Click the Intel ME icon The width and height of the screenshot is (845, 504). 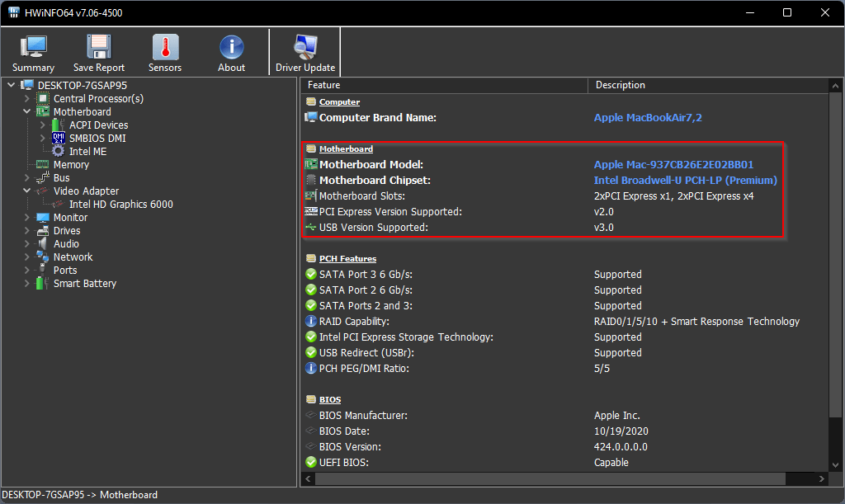tap(58, 151)
